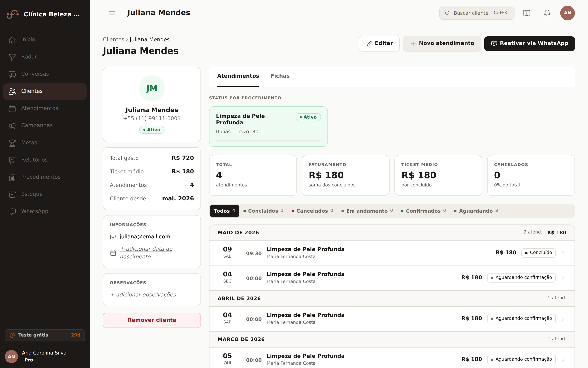Click juliana@email.com address

pos(145,237)
